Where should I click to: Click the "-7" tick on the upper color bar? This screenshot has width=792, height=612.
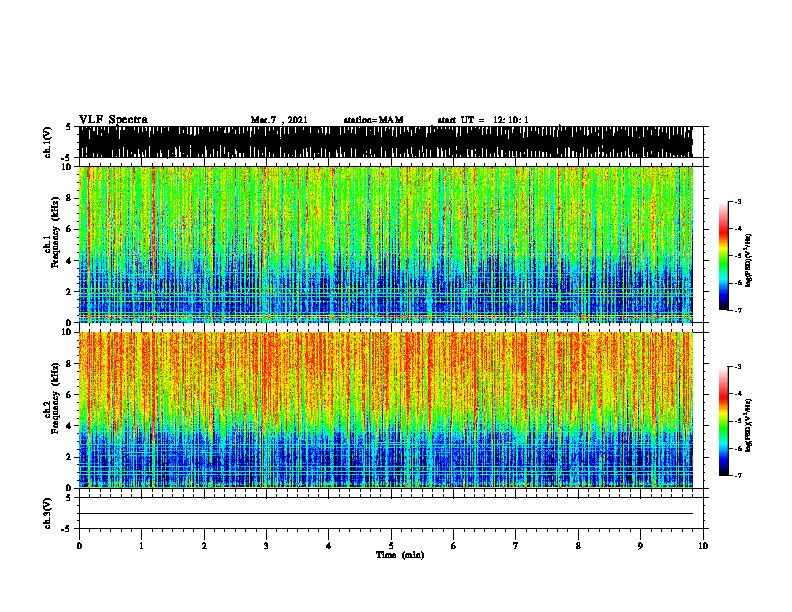pyautogui.click(x=738, y=310)
